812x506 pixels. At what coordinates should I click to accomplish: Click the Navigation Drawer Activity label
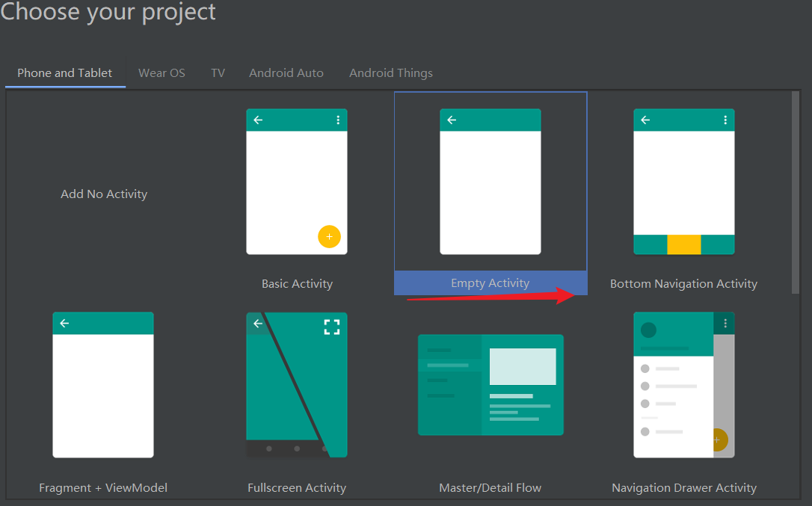(684, 488)
